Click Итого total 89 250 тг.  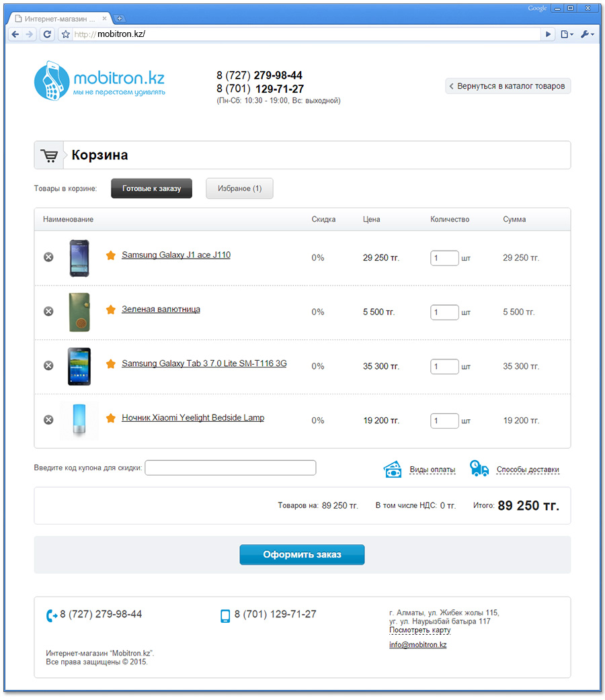[x=528, y=505]
